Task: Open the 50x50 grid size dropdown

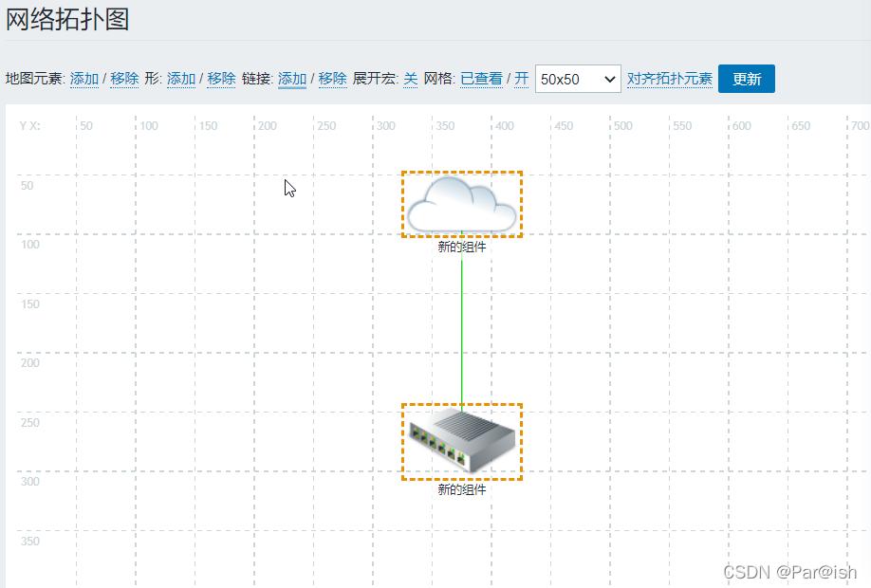Action: [578, 79]
